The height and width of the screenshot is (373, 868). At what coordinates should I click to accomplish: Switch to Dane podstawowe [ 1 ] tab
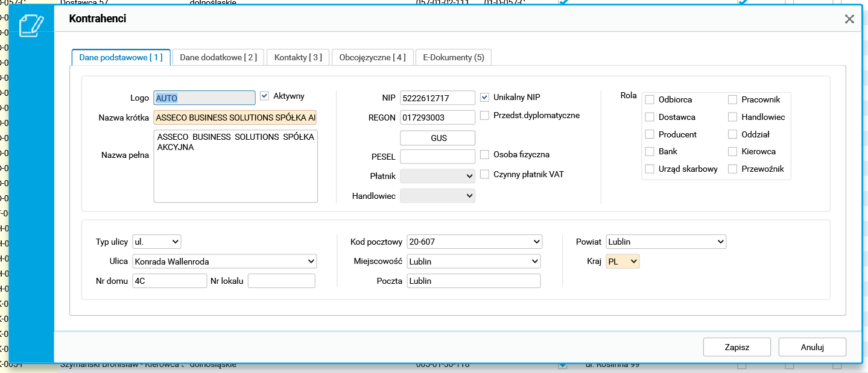121,57
